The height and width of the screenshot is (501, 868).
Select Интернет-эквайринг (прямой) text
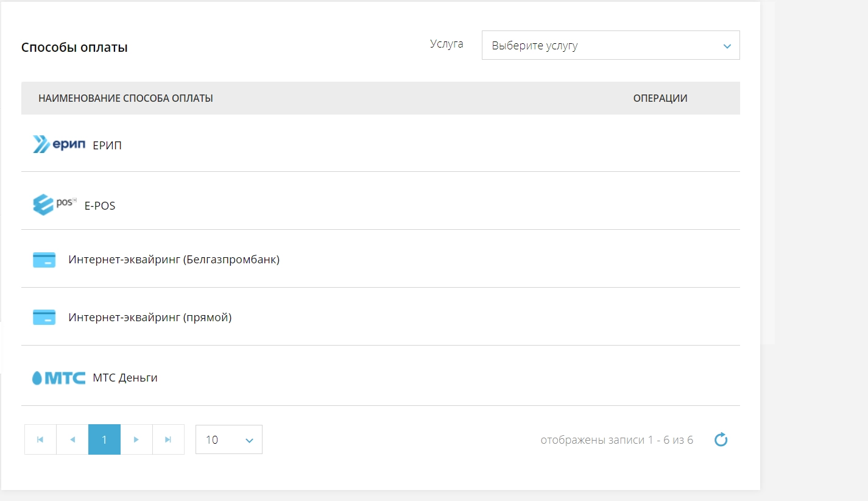tap(150, 318)
